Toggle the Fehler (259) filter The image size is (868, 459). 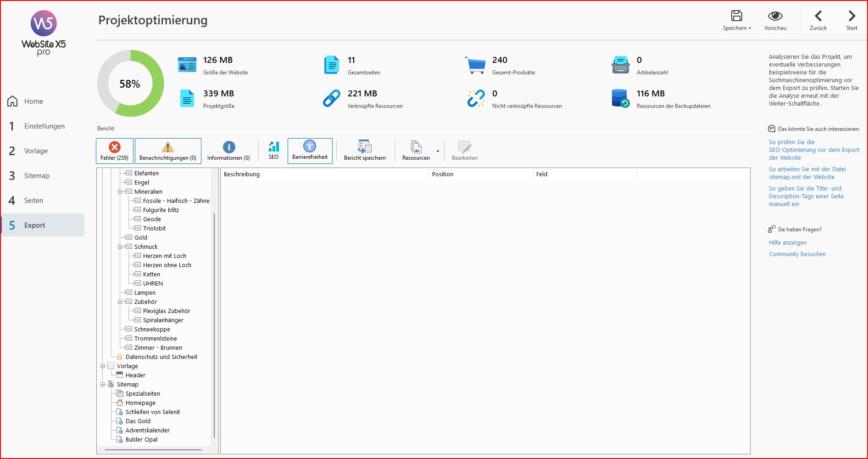click(115, 151)
